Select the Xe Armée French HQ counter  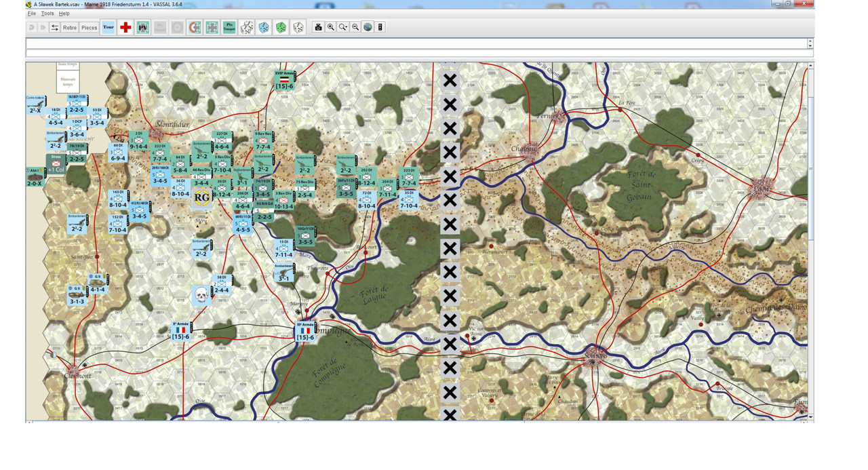180,330
